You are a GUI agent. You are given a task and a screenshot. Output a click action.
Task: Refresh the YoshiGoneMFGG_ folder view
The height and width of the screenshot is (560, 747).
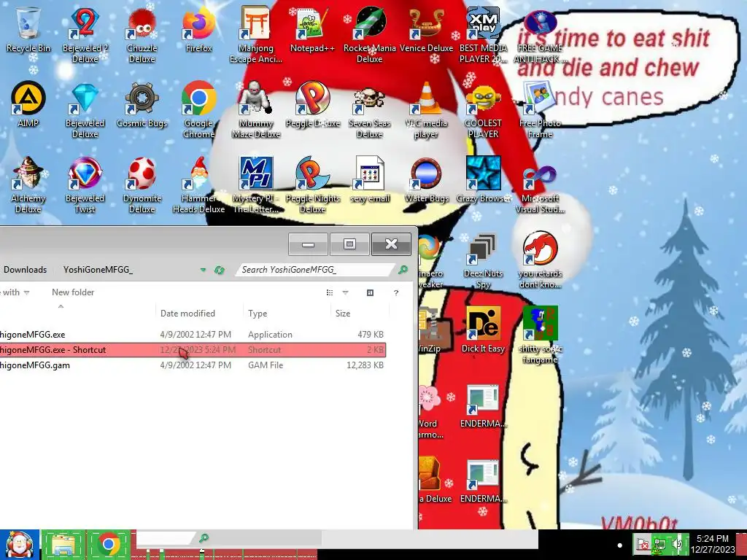pyautogui.click(x=219, y=270)
